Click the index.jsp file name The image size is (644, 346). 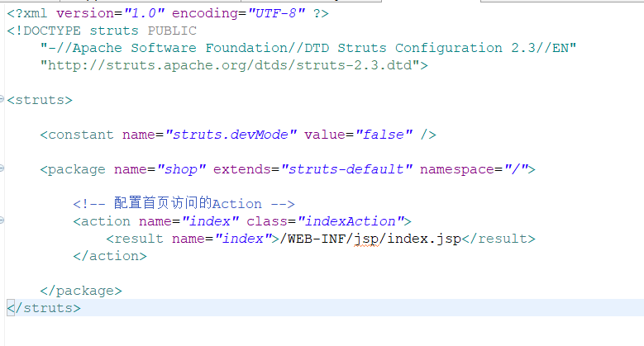(x=424, y=239)
